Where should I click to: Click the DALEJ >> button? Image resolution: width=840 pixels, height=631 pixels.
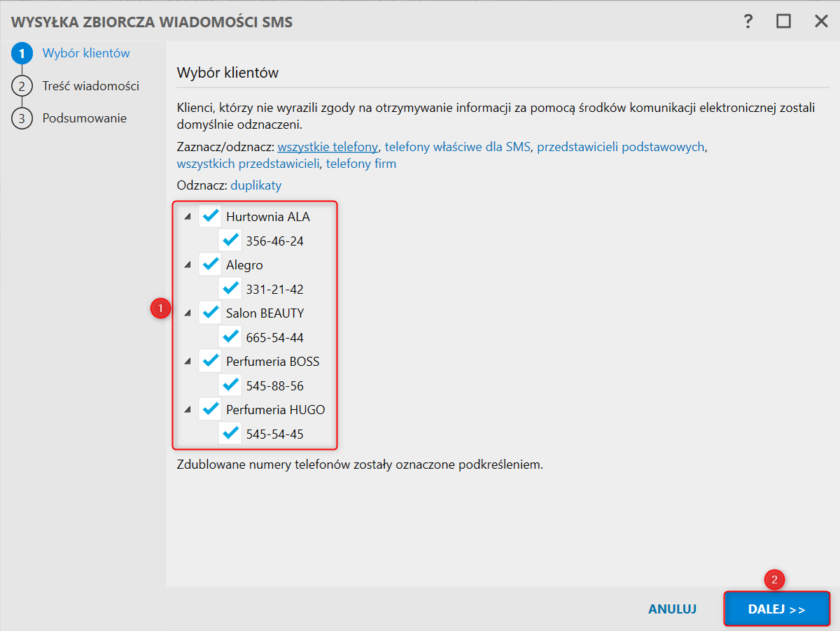tap(776, 609)
